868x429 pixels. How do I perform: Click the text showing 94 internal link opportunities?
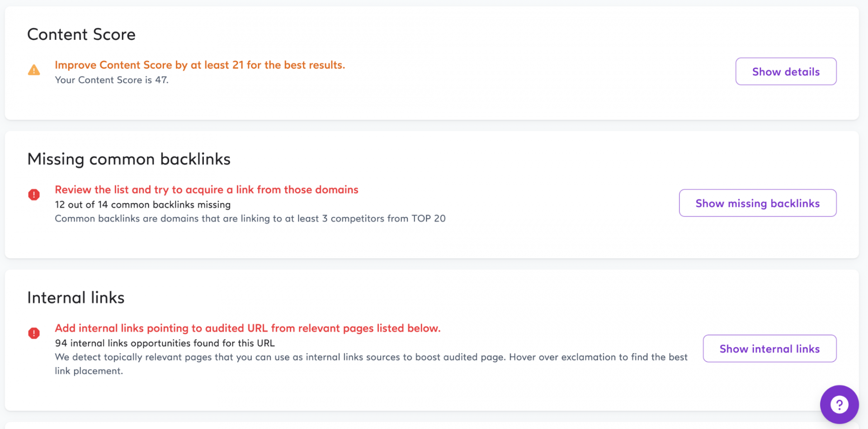click(165, 343)
